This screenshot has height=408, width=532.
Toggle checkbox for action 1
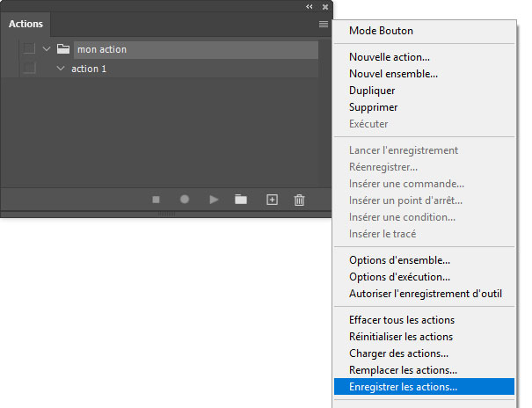29,68
